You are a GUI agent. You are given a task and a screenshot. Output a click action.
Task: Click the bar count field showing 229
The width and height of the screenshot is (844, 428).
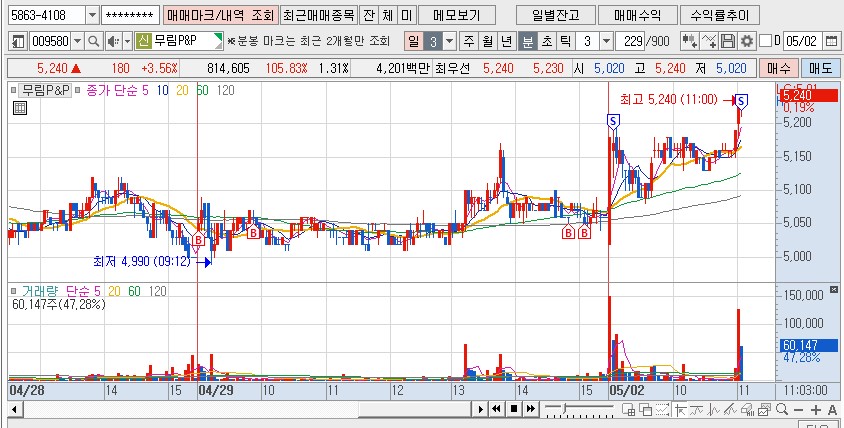click(630, 41)
